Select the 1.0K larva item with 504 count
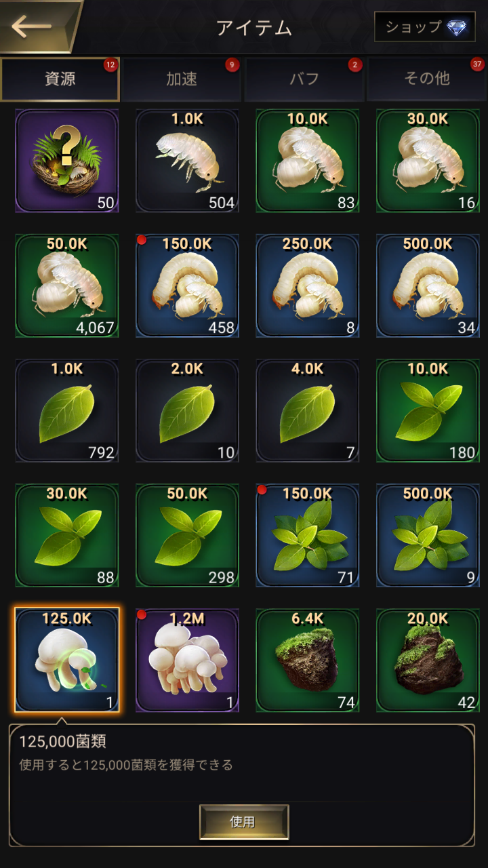This screenshot has width=488, height=868. pos(187,161)
